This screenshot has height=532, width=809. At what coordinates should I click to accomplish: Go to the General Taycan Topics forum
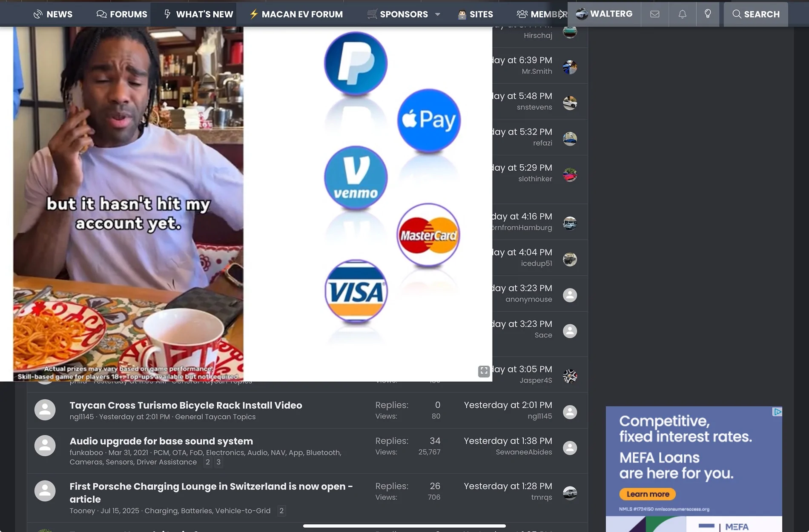tap(215, 417)
